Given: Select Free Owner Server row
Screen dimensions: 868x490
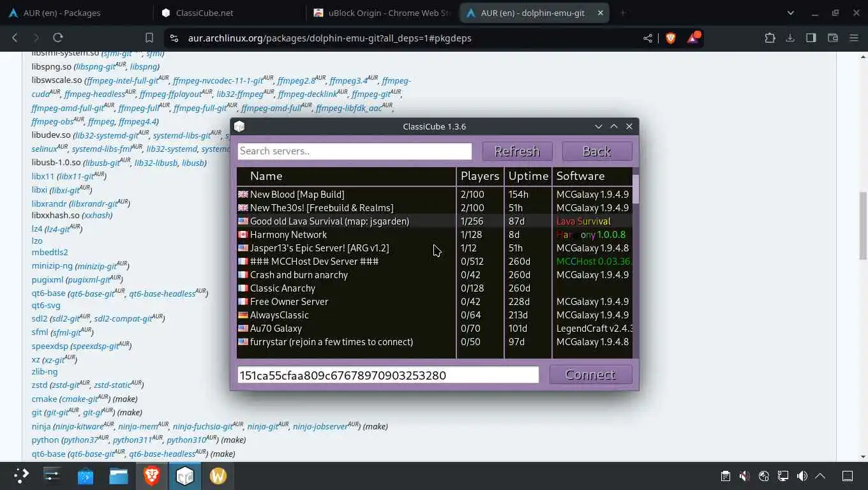Looking at the screenshot, I should [434, 301].
